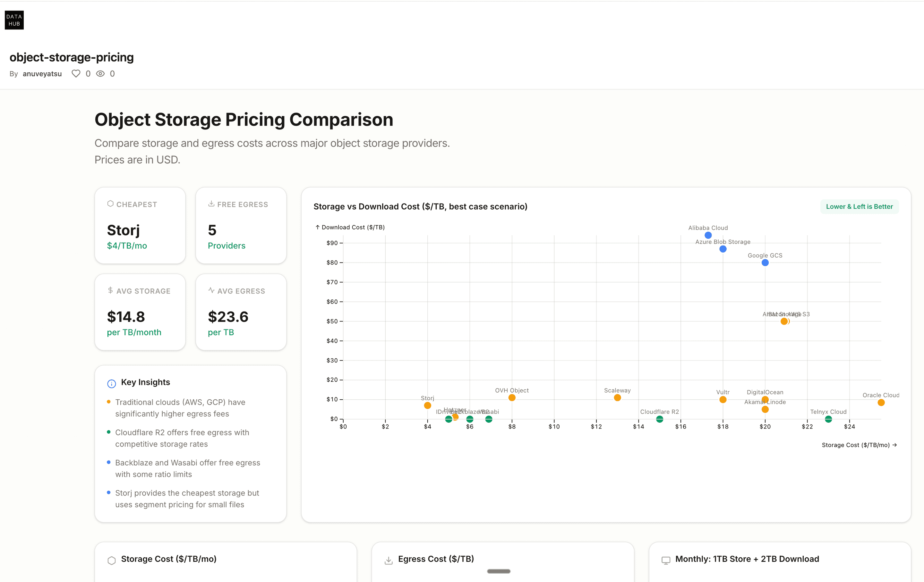924x582 pixels.
Task: Click the Egress Cost download icon
Action: pos(388,560)
